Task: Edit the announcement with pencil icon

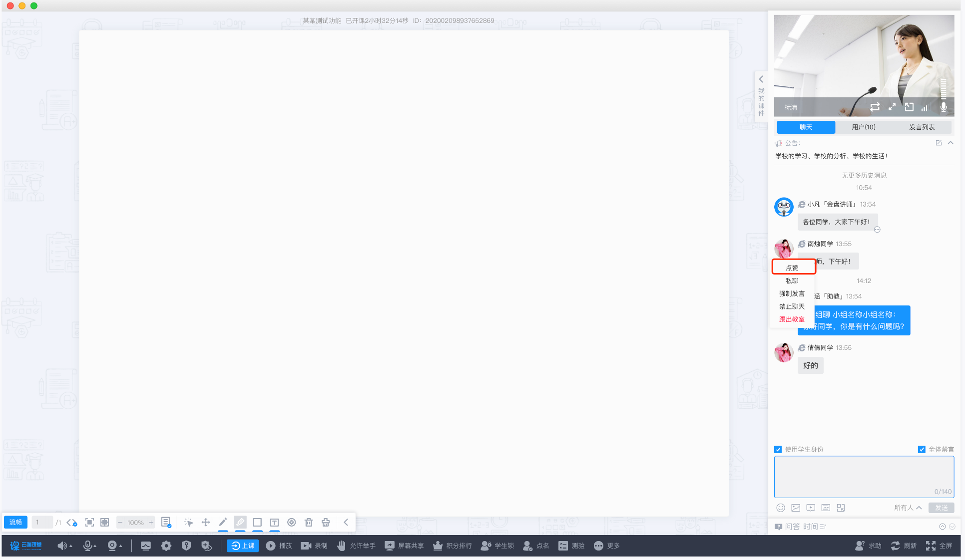Action: [x=939, y=143]
